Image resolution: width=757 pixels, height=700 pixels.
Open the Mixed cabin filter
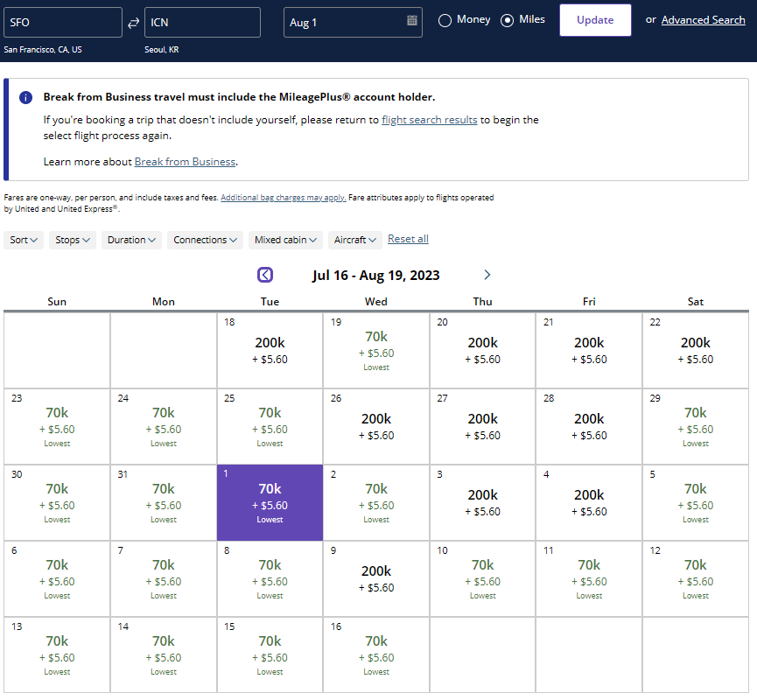pyautogui.click(x=285, y=240)
